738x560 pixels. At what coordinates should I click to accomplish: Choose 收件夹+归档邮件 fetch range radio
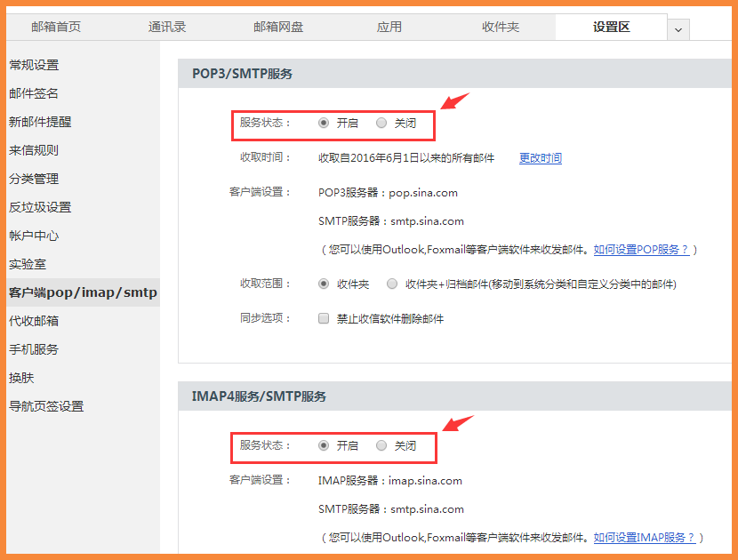coord(391,284)
